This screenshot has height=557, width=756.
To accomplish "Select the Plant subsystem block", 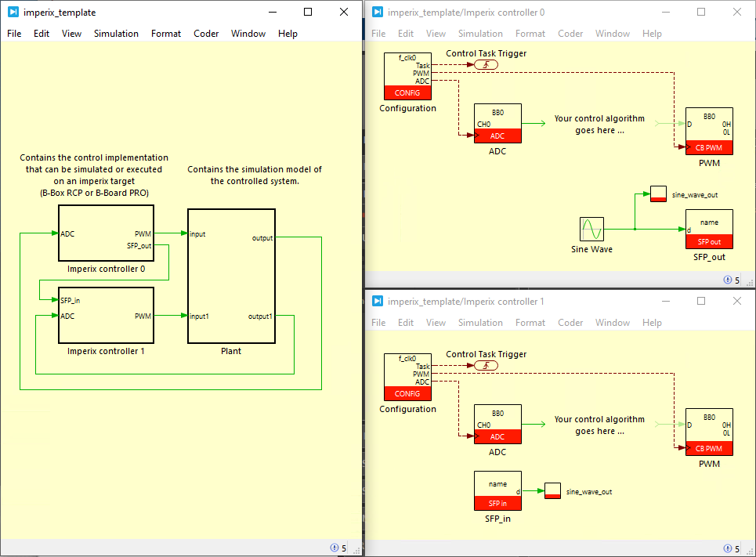I will click(231, 276).
